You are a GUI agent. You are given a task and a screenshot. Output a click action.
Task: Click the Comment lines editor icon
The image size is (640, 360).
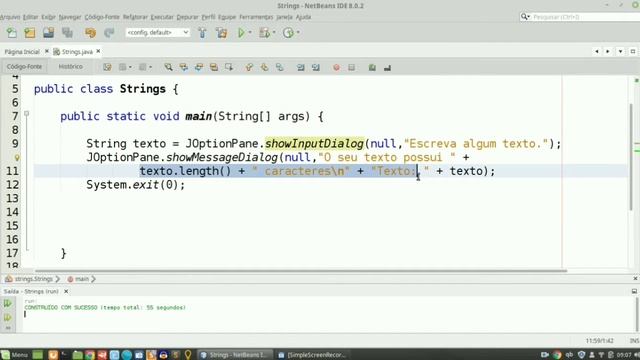[x=372, y=67]
